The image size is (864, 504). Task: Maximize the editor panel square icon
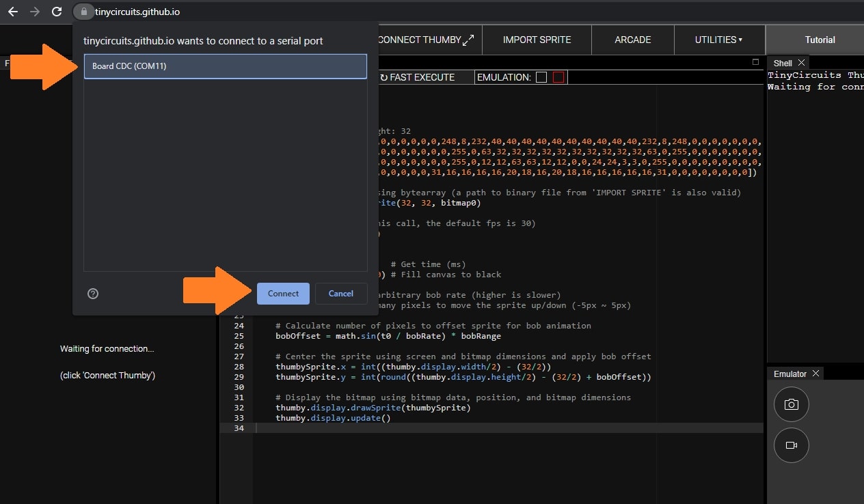pyautogui.click(x=755, y=62)
